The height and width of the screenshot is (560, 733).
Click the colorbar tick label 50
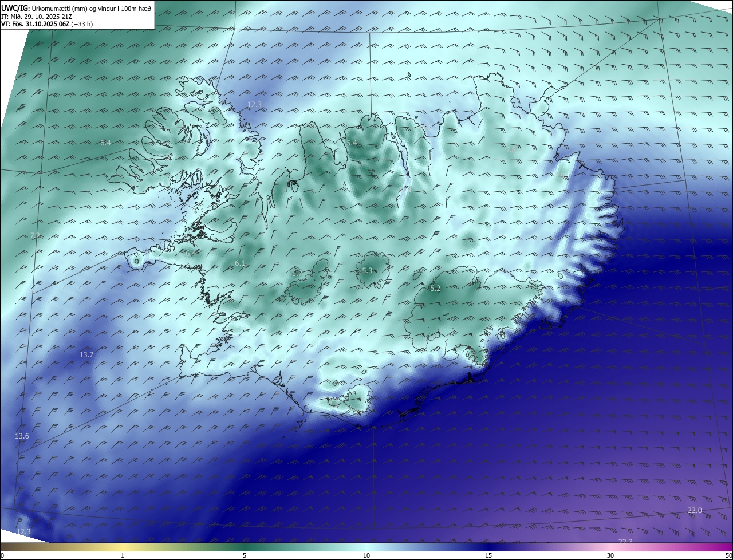(x=728, y=555)
